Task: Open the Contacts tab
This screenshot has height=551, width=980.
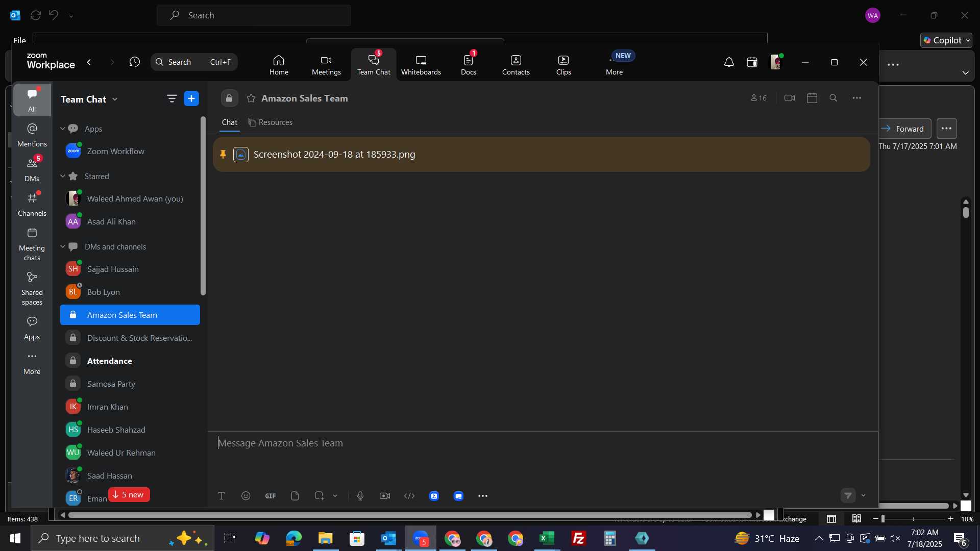Action: [x=516, y=65]
